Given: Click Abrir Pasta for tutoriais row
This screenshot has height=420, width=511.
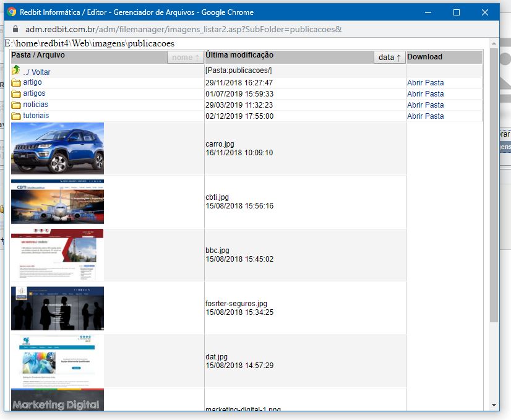Looking at the screenshot, I should click(x=425, y=116).
